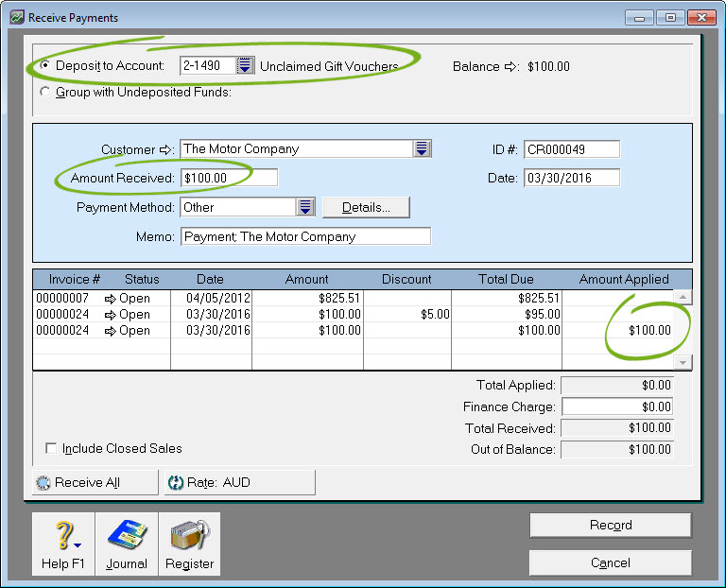This screenshot has height=588, width=726.
Task: Open the Customer dropdown list
Action: pyautogui.click(x=422, y=148)
